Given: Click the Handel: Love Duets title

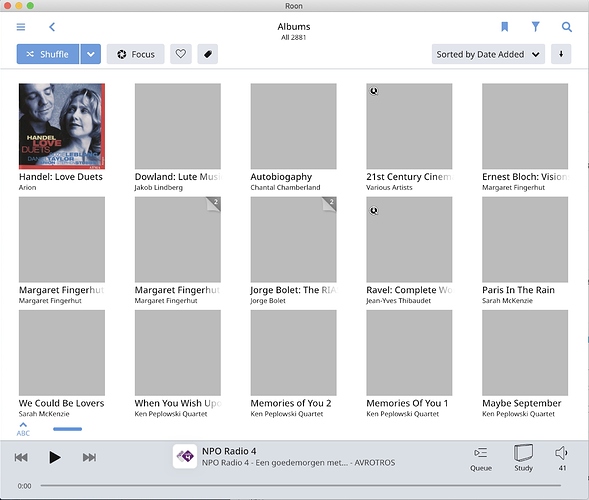Looking at the screenshot, I should 60,177.
